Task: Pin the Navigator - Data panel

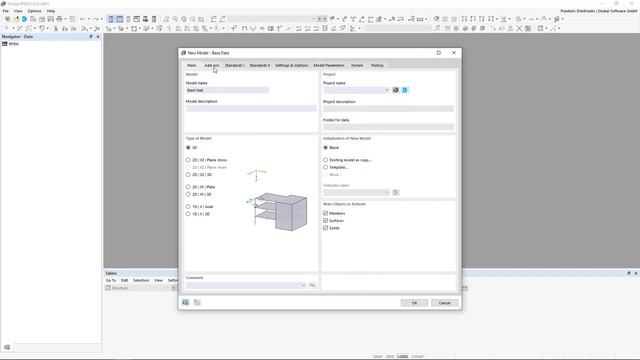Action: 91,37
